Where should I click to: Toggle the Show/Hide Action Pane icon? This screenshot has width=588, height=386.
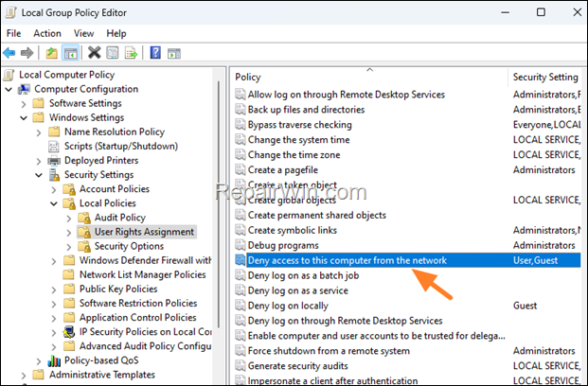(173, 53)
